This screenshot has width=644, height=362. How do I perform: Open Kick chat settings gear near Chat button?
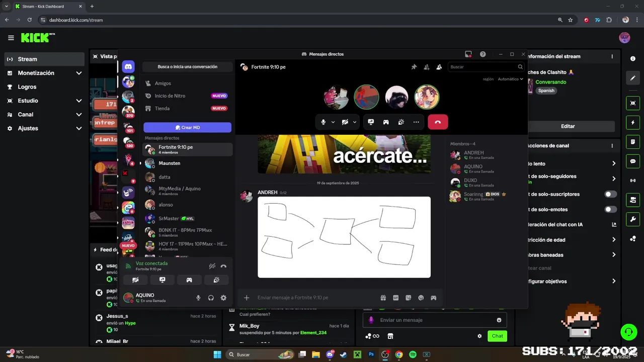coord(479,336)
